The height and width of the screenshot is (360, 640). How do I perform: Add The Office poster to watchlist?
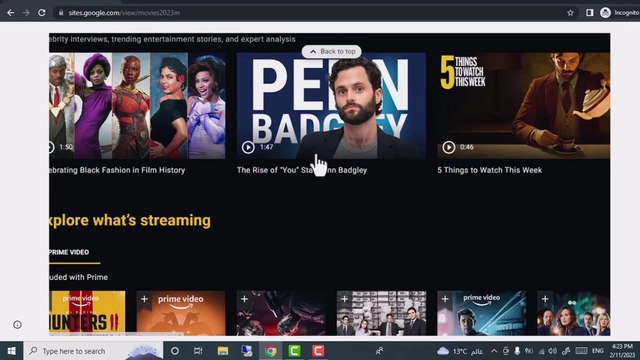[x=344, y=299]
